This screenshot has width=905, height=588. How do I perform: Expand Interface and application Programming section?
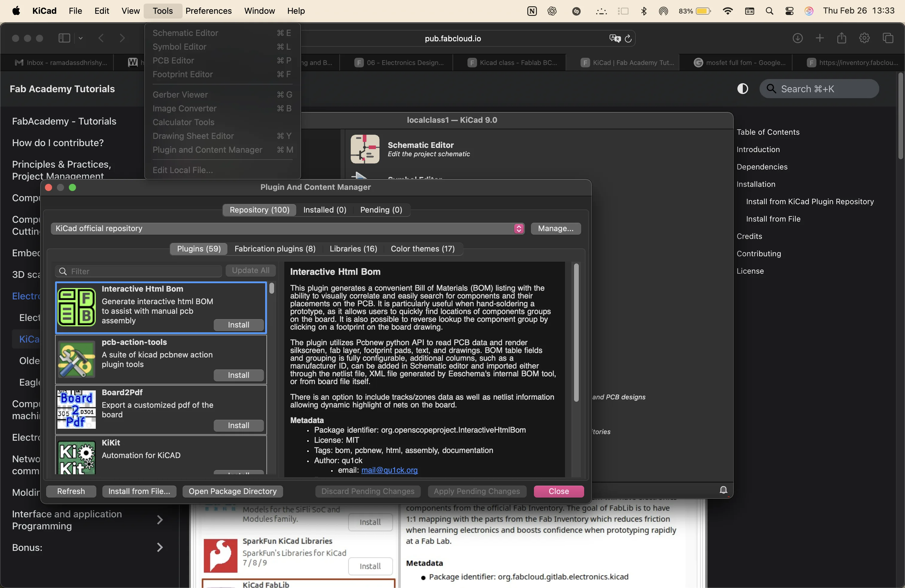[160, 519]
